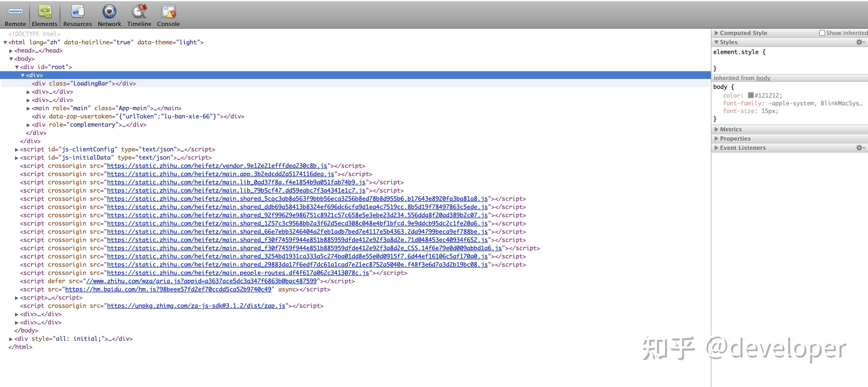
Task: Open the main.people-routes script link
Action: point(238,273)
